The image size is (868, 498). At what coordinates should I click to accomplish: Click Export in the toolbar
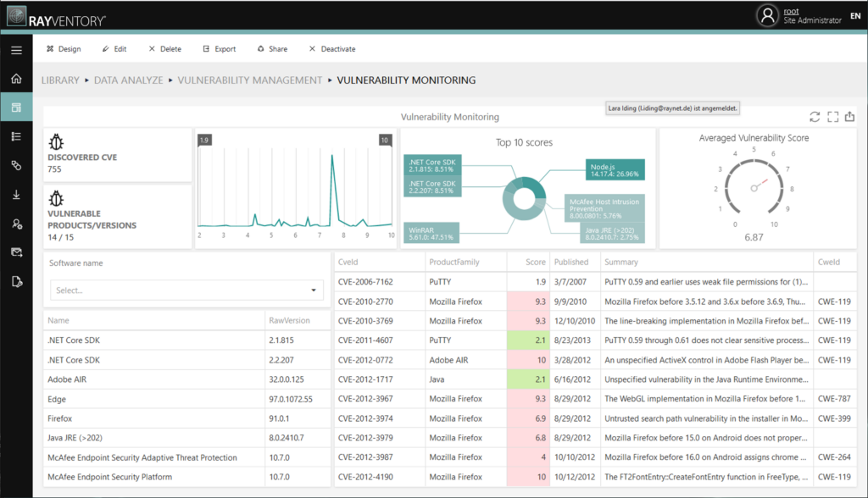click(x=220, y=48)
